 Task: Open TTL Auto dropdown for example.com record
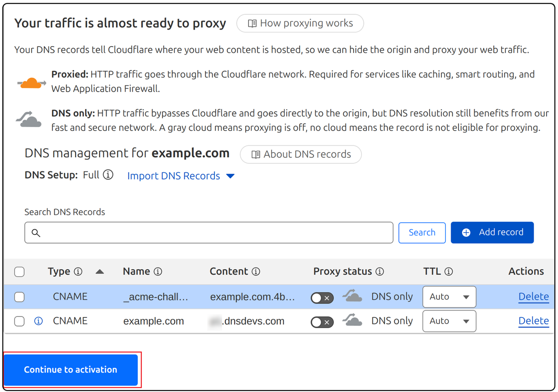tap(449, 321)
